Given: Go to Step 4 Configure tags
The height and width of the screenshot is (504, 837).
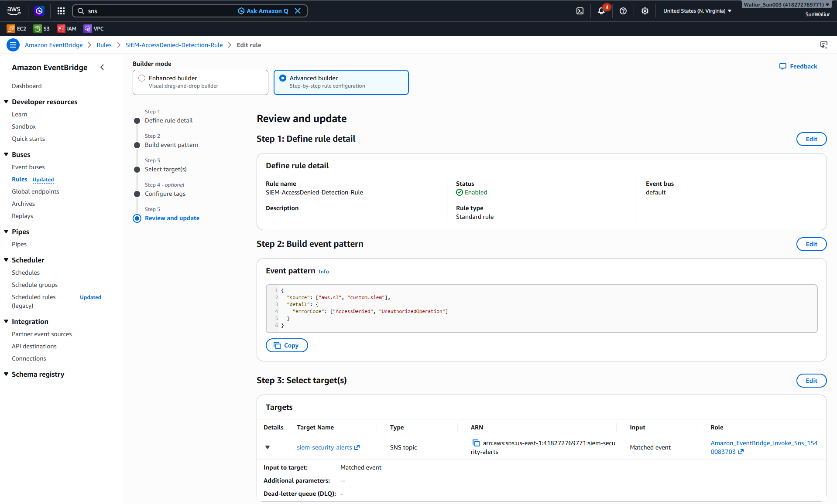Looking at the screenshot, I should coord(165,194).
